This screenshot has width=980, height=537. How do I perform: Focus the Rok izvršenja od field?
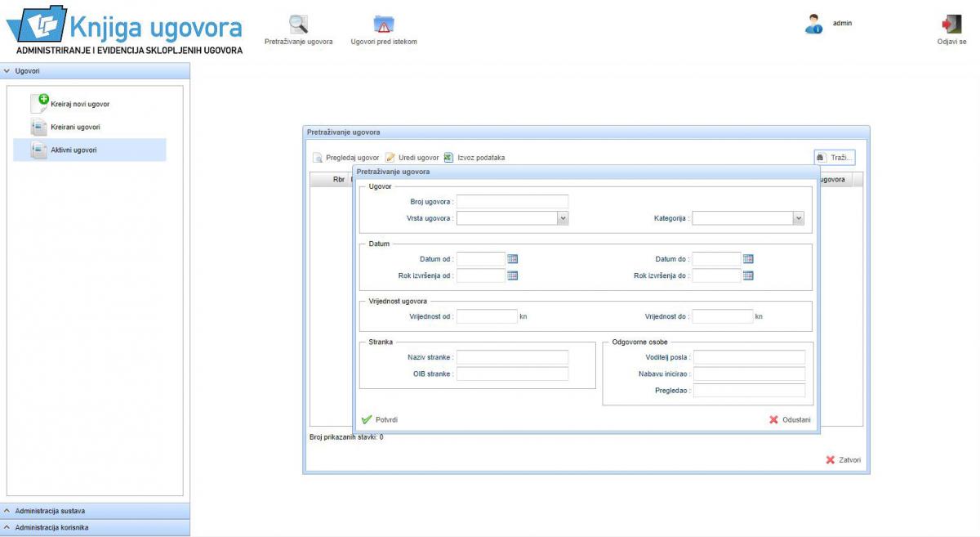(x=481, y=275)
